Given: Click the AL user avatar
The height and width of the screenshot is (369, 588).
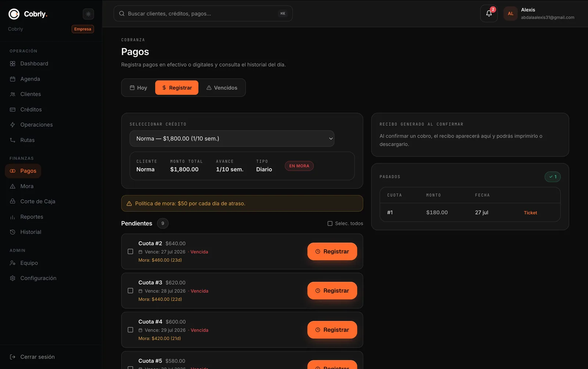Looking at the screenshot, I should tap(510, 14).
